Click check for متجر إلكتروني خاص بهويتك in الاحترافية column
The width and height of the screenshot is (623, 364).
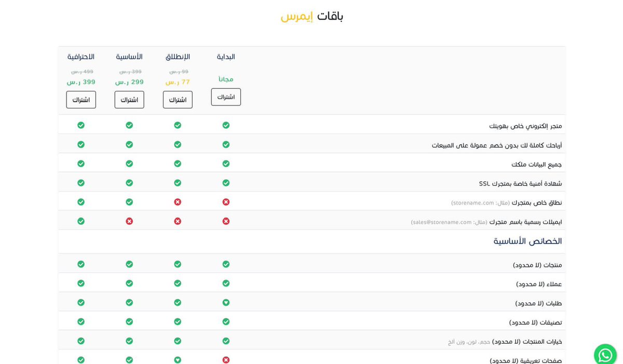pos(81,125)
